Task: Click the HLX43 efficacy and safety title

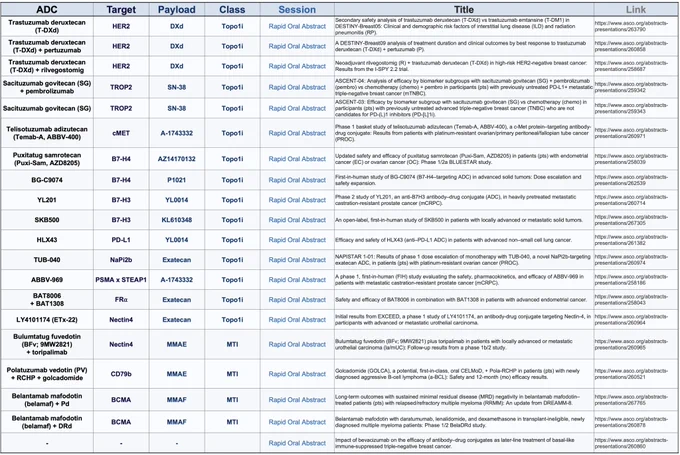Action: (x=453, y=240)
